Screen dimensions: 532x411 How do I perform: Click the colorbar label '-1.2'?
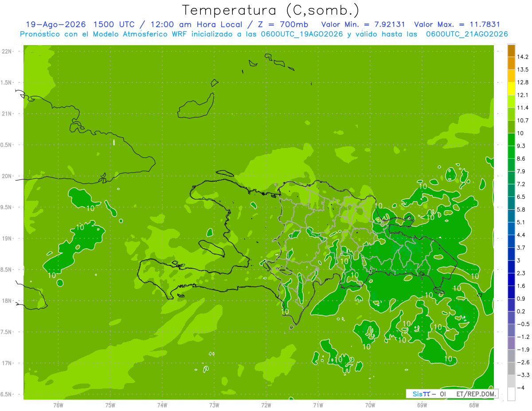[x=523, y=337]
